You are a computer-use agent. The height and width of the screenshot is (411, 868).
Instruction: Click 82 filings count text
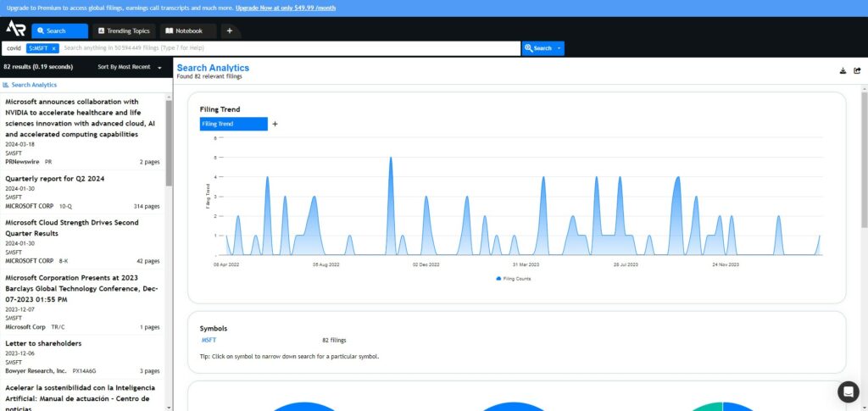(334, 340)
